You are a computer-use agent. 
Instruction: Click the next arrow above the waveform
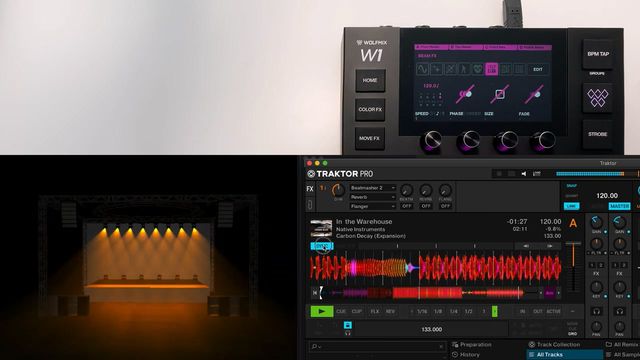pyautogui.click(x=550, y=246)
